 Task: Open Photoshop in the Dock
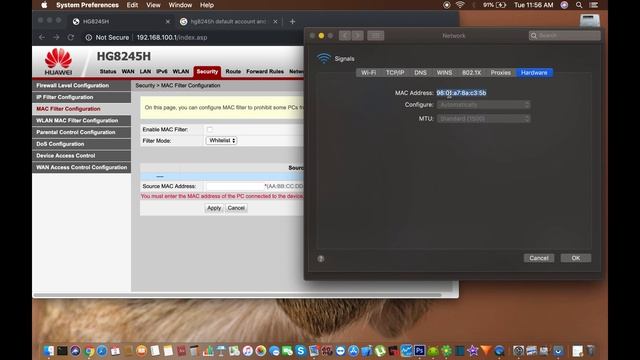tap(420, 350)
